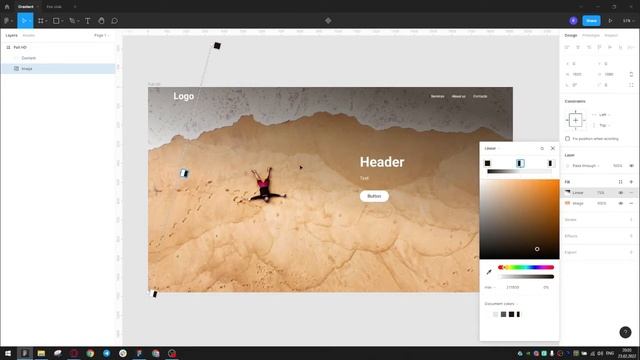The image size is (640, 360).
Task: Open the Figma main menu icon
Action: point(7,20)
